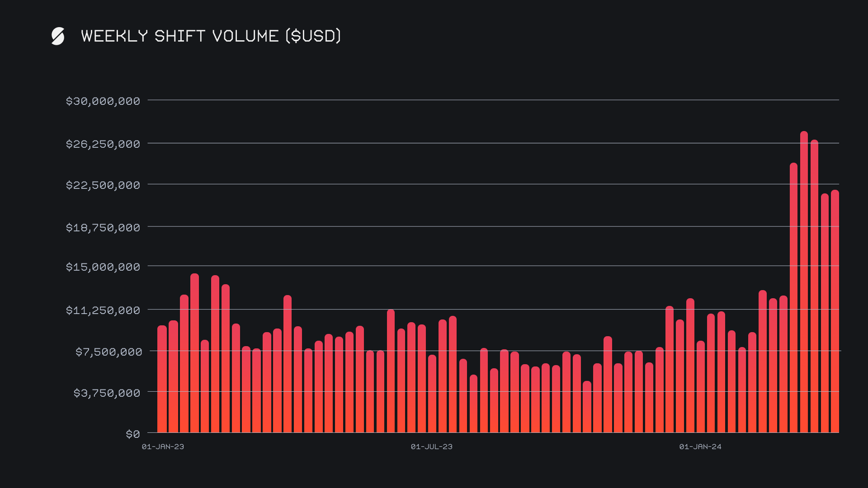Click the $18,750,000 axis label
The image size is (868, 488).
(103, 227)
